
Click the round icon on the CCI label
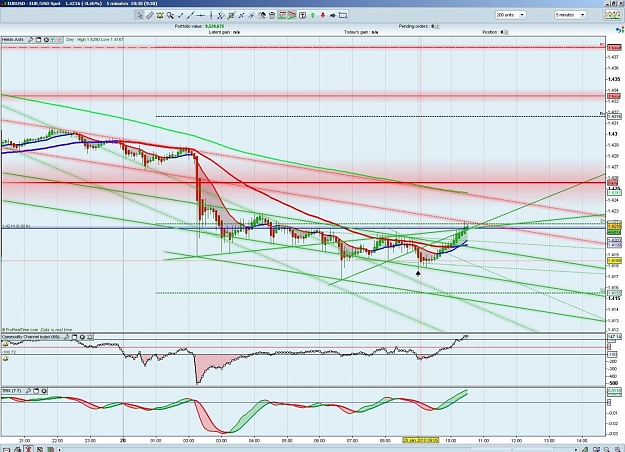[x=82, y=337]
